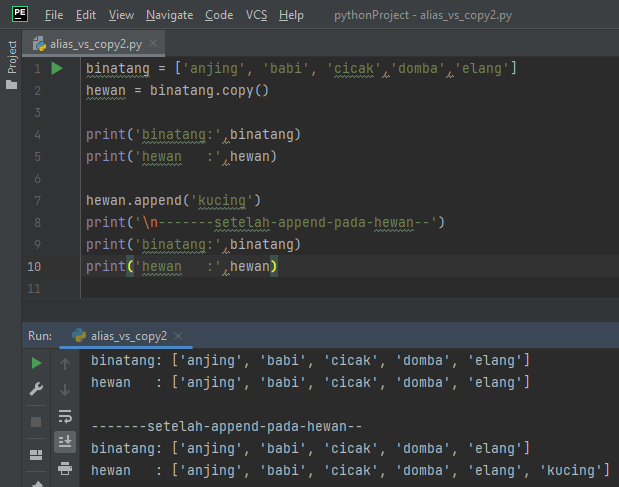Click Up the stack trace arrow
This screenshot has width=619, height=487.
(x=65, y=363)
